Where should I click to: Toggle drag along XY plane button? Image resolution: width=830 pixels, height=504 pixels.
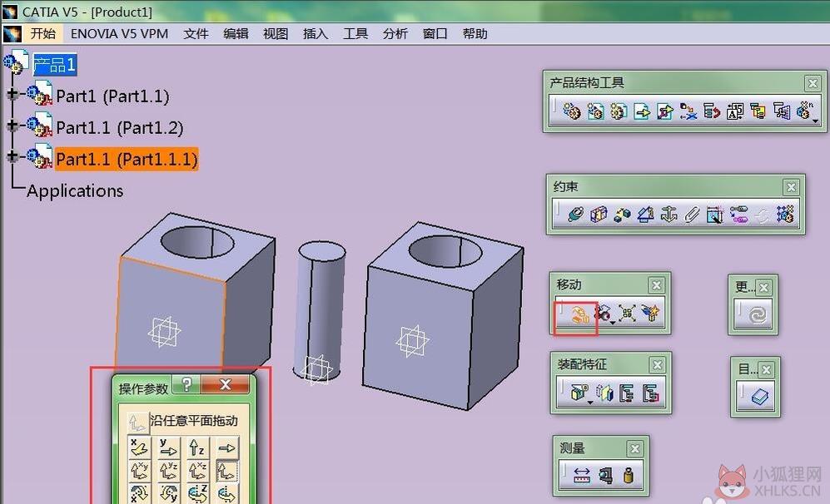[140, 471]
